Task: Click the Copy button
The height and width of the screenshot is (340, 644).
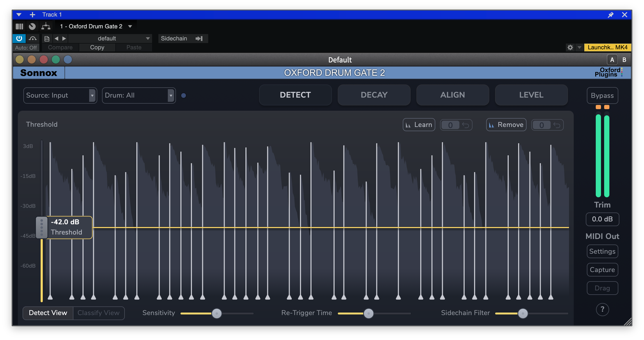Action: point(97,47)
